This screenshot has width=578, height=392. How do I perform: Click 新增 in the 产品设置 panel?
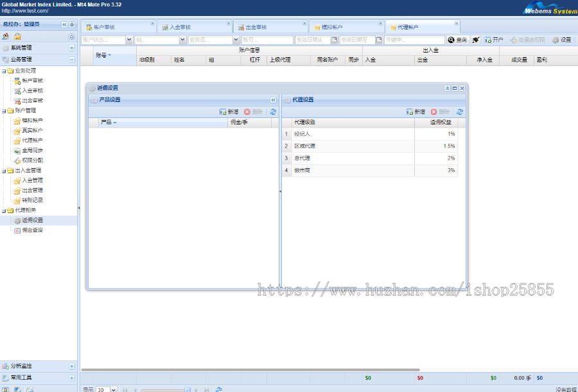tap(229, 112)
